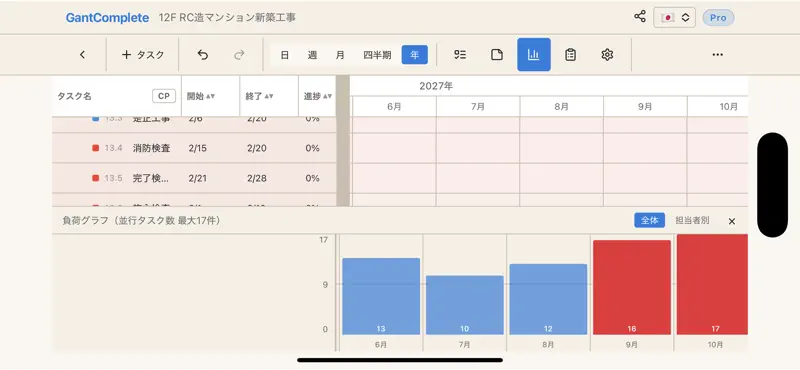This screenshot has width=800, height=370.
Task: Open the clipboard report icon
Action: point(570,55)
